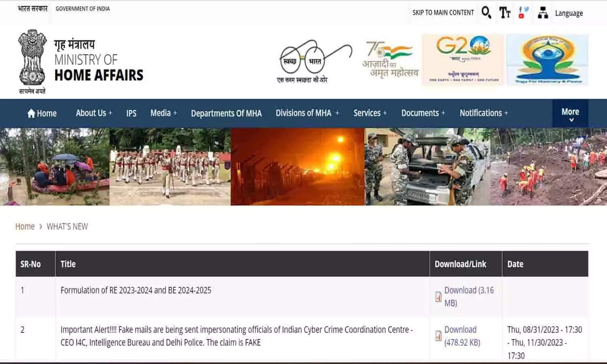Open the search magnifier icon
Viewport: 607px width, 364px height.
[486, 13]
